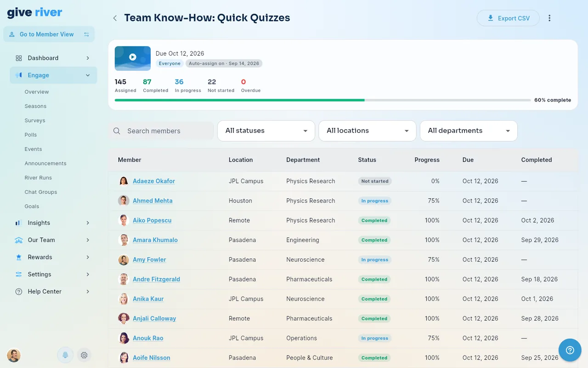Screen dimensions: 588x368
Task: Click the user avatar at sidebar bottom
Action: tap(14, 355)
